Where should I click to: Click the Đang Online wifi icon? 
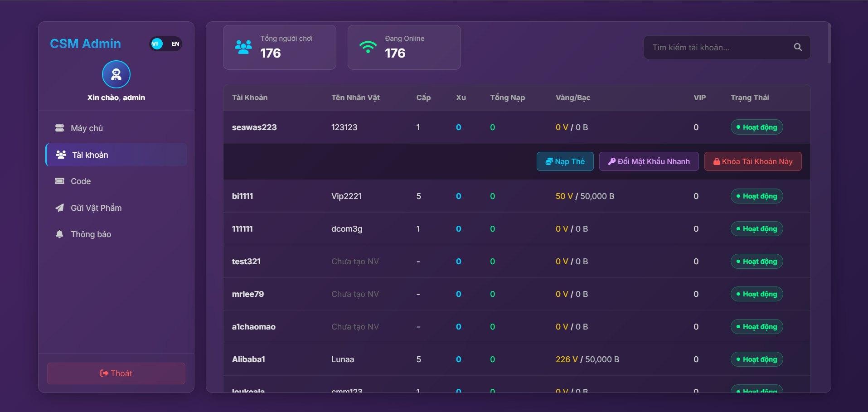[368, 47]
